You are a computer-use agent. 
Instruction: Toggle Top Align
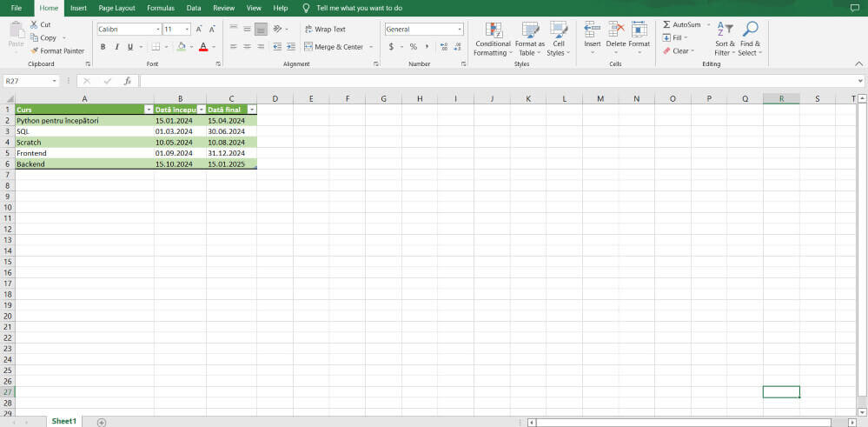click(234, 29)
